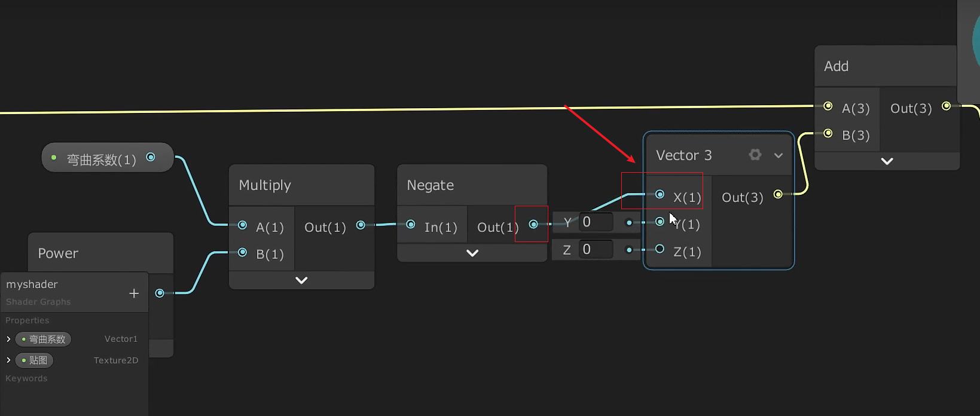Screen dimensions: 980x416
Task: Open the Vector 3 node title dropdown chevron
Action: pos(778,155)
